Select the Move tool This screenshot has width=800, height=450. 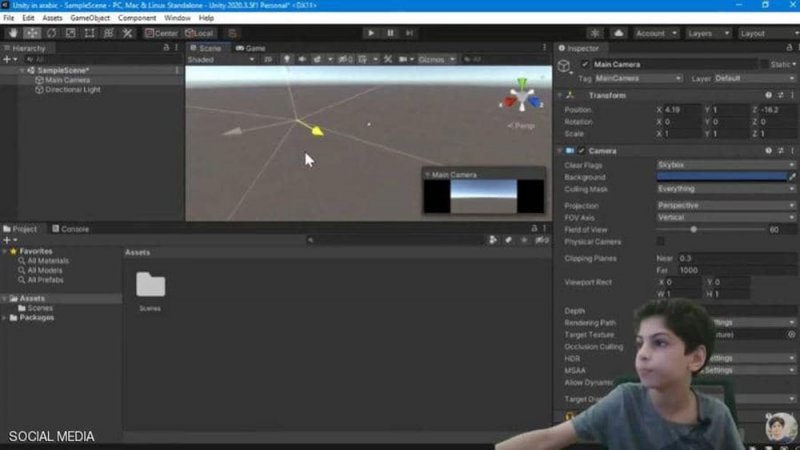[32, 33]
